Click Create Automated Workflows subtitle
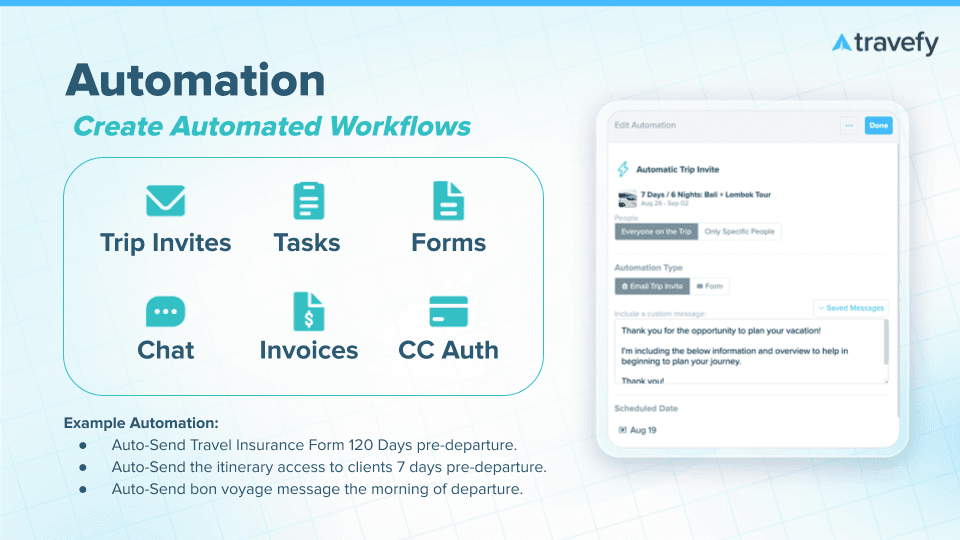The height and width of the screenshot is (540, 960). click(x=272, y=127)
